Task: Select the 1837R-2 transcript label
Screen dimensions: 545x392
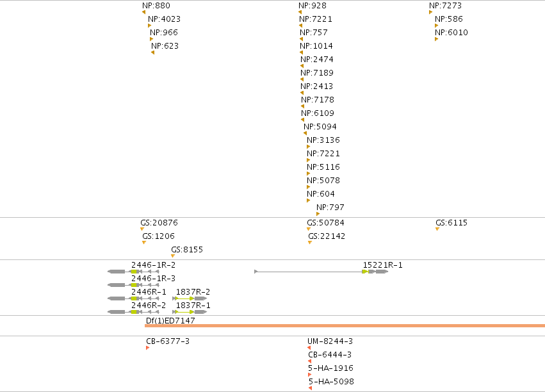Action: [x=193, y=292]
